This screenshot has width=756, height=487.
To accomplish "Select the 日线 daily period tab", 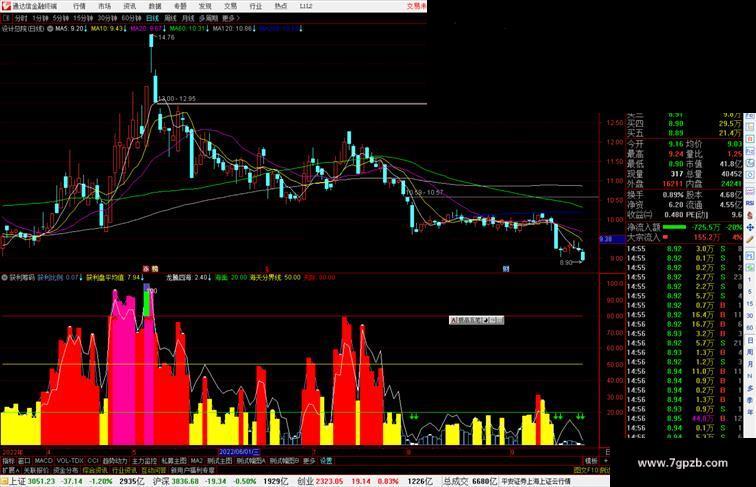I will [152, 18].
